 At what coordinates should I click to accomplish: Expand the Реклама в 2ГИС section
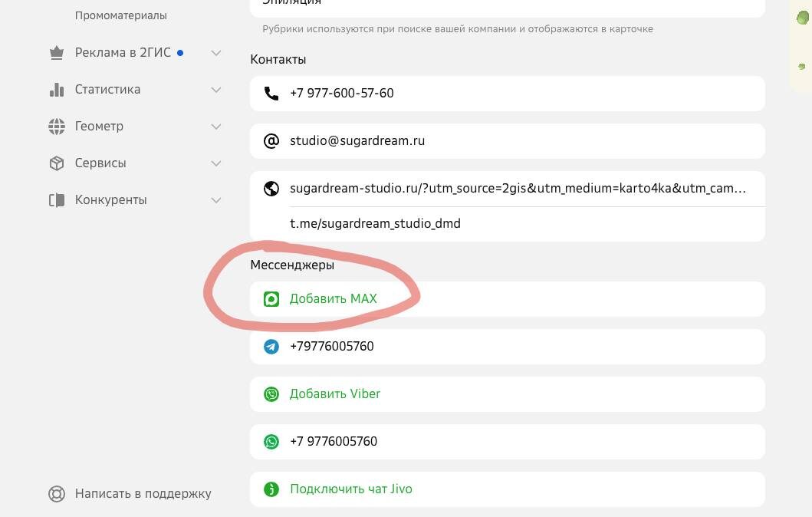[216, 53]
